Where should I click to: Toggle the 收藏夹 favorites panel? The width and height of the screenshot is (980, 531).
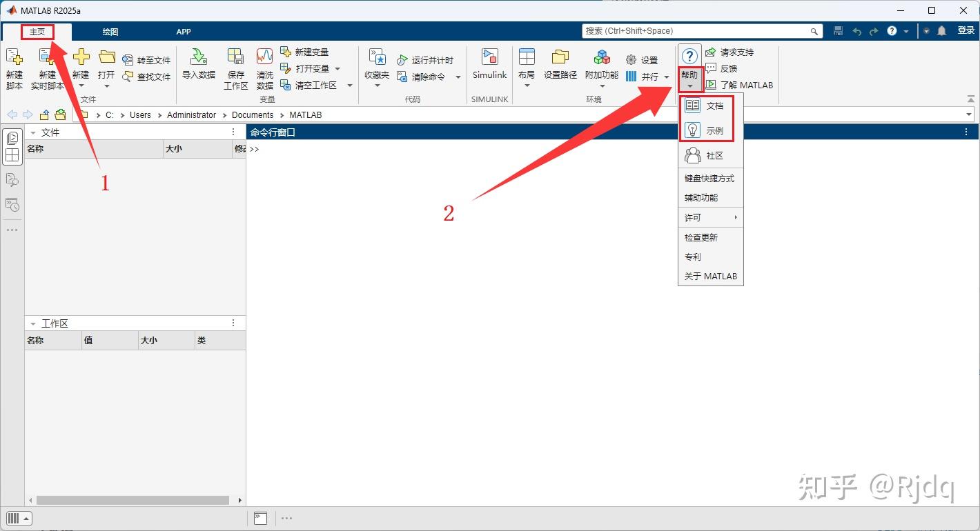[375, 68]
